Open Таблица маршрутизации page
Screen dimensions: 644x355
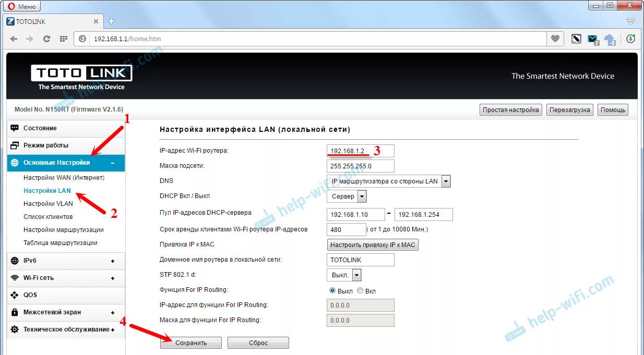point(60,243)
